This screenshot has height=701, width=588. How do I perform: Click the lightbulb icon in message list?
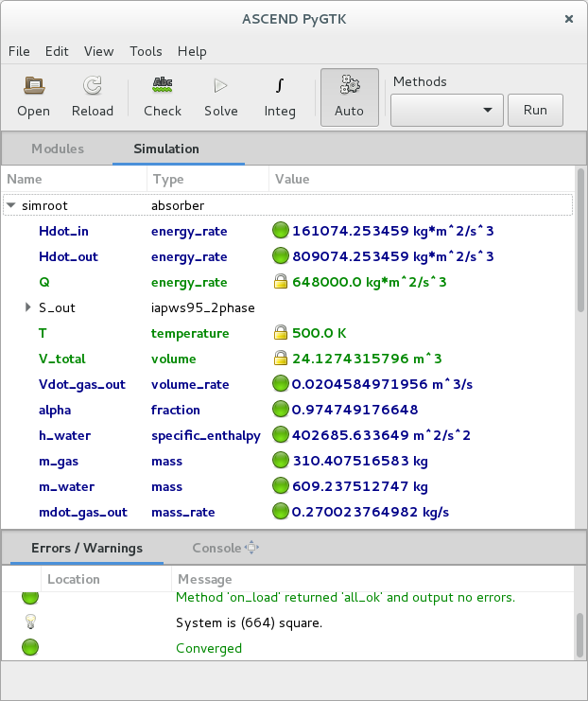(30, 622)
